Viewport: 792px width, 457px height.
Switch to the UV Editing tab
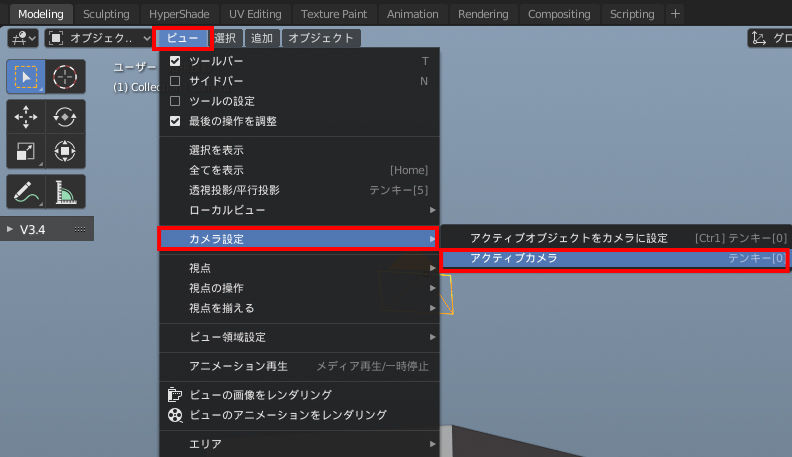255,14
